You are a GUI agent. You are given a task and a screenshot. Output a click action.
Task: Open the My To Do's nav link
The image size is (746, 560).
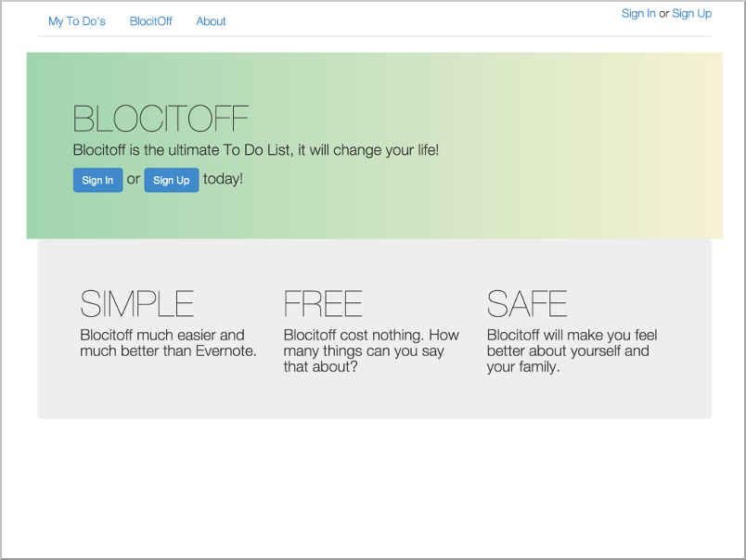[x=77, y=21]
